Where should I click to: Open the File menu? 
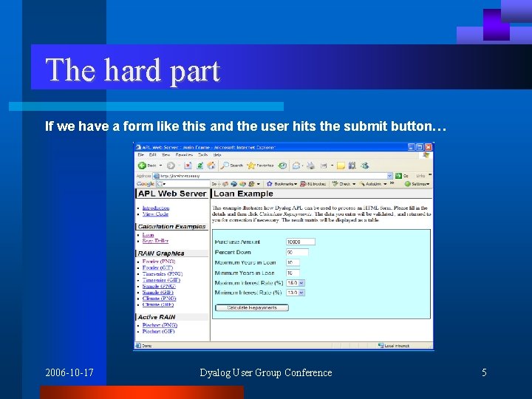(x=140, y=154)
